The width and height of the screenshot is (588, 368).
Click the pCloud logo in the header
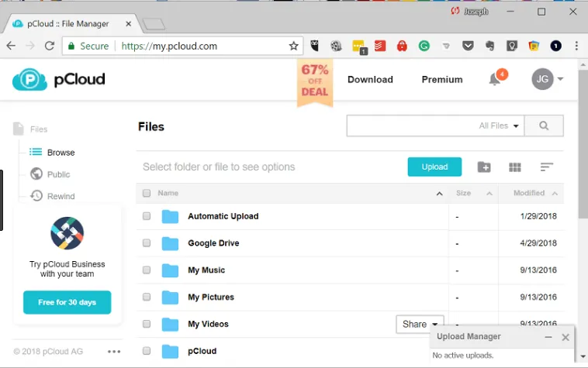(x=58, y=79)
